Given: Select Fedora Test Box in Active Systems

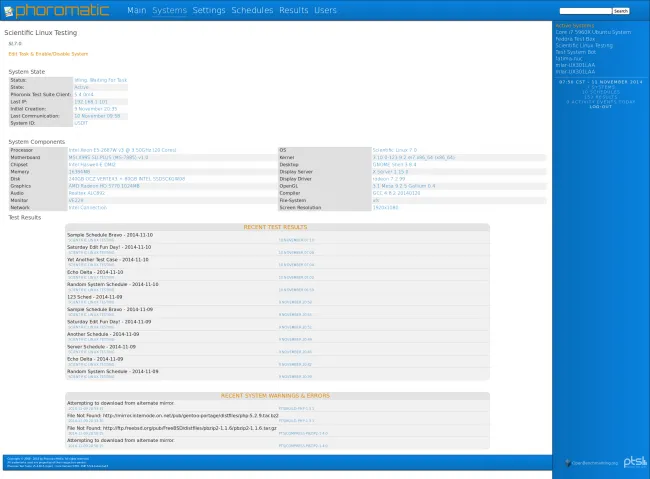Looking at the screenshot, I should (575, 39).
